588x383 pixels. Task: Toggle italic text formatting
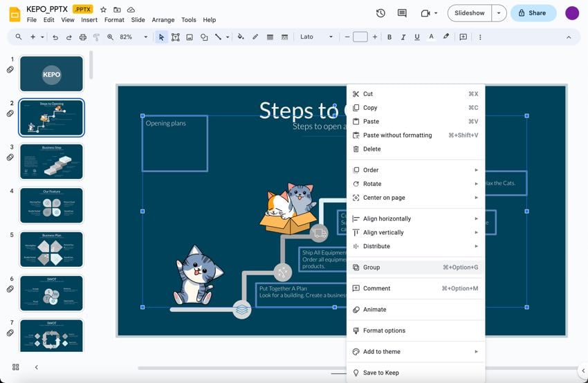tap(403, 37)
